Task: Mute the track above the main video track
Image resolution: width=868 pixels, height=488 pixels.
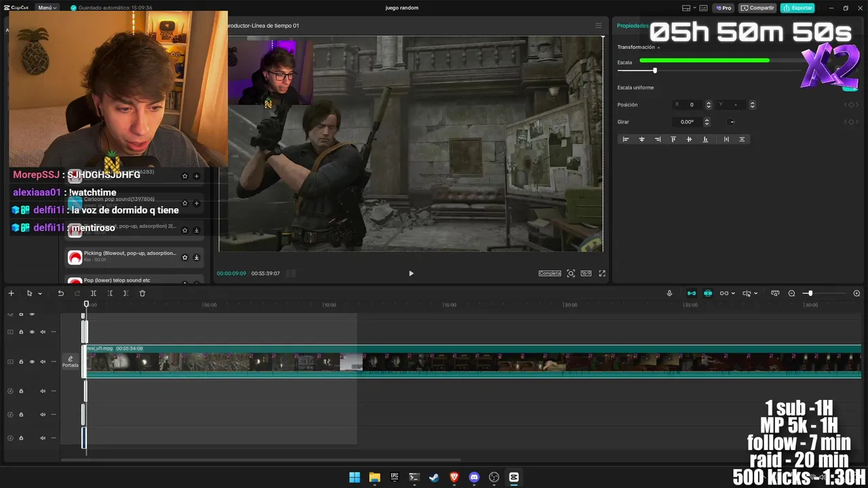Action: click(43, 332)
